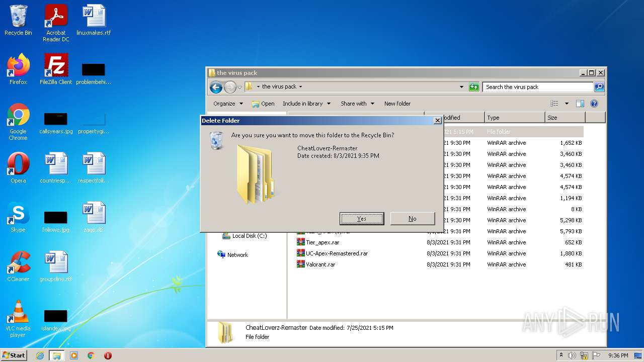Open Chrome from the taskbar
644x362 pixels.
pyautogui.click(x=91, y=355)
